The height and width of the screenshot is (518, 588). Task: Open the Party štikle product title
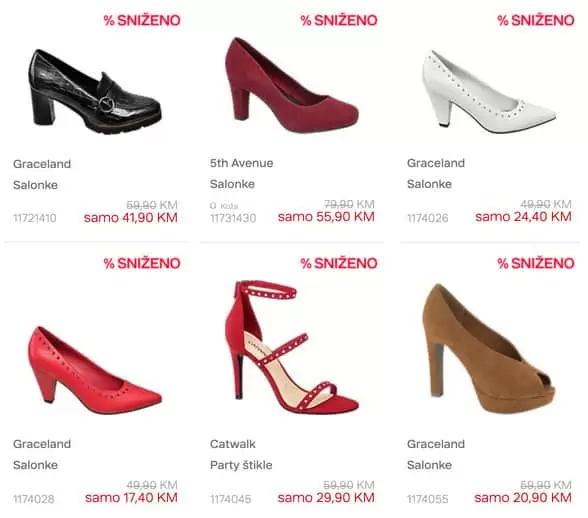pos(241,465)
